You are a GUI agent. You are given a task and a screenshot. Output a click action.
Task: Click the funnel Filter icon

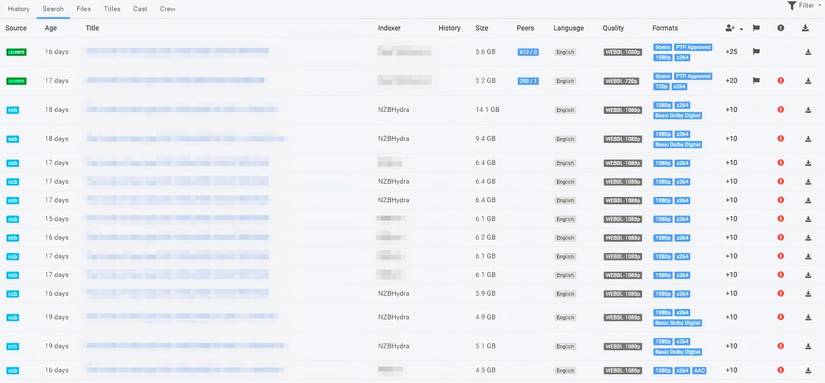pyautogui.click(x=791, y=5)
